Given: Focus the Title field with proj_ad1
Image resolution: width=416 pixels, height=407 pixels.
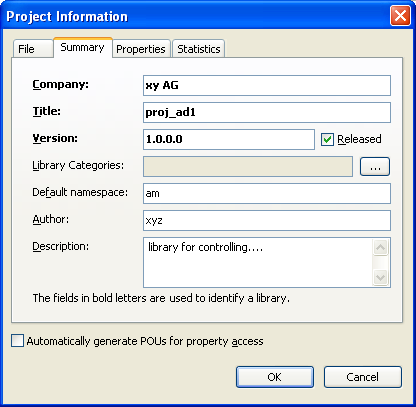Looking at the screenshot, I should click(267, 112).
